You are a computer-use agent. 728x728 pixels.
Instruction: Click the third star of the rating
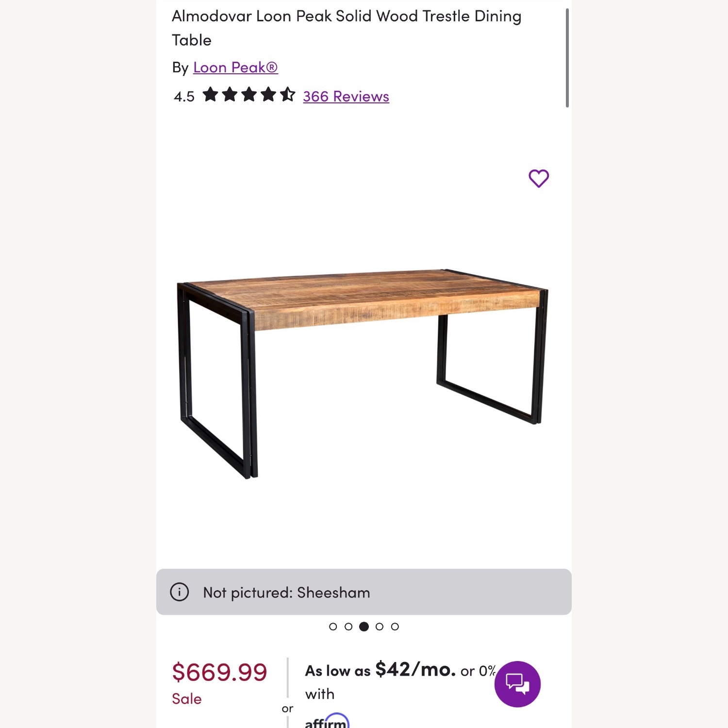tap(249, 96)
